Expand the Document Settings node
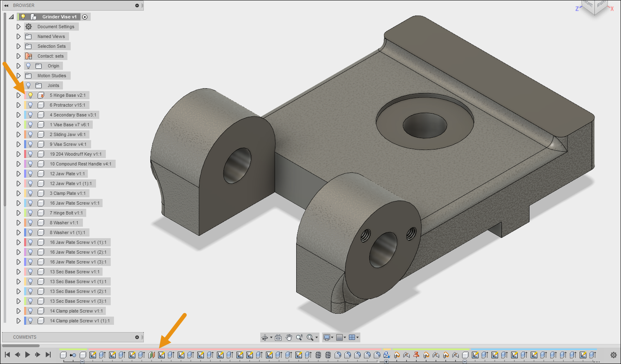 click(x=18, y=27)
